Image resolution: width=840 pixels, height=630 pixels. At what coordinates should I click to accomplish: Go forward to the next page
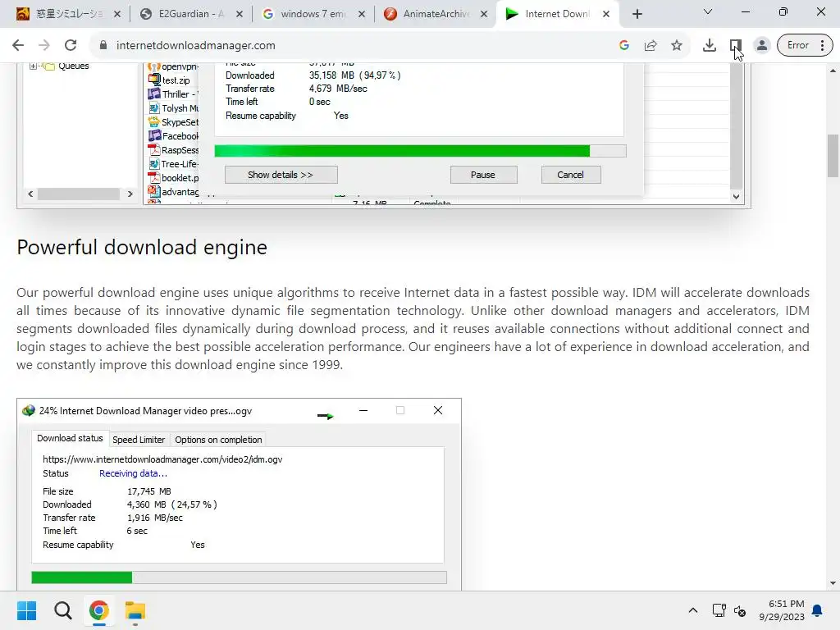click(44, 46)
